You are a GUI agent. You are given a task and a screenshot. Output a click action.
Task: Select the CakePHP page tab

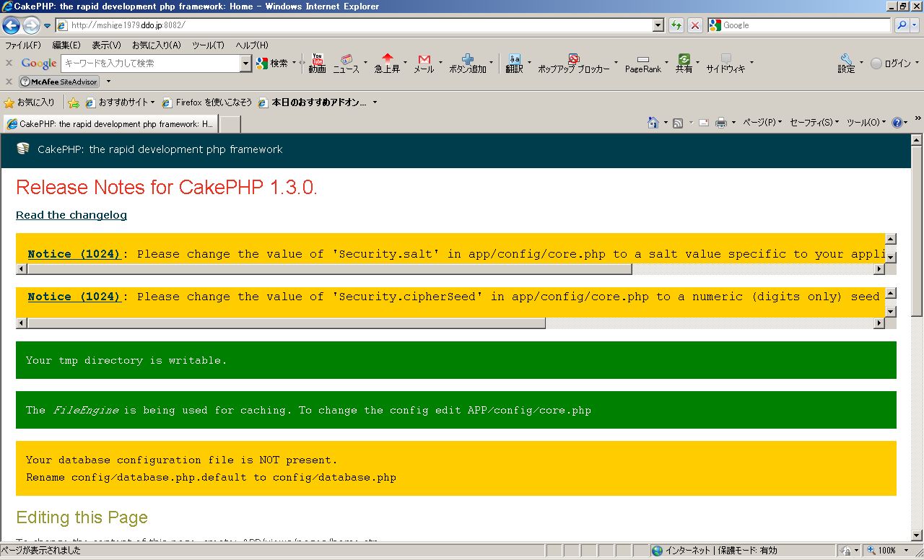[x=110, y=124]
